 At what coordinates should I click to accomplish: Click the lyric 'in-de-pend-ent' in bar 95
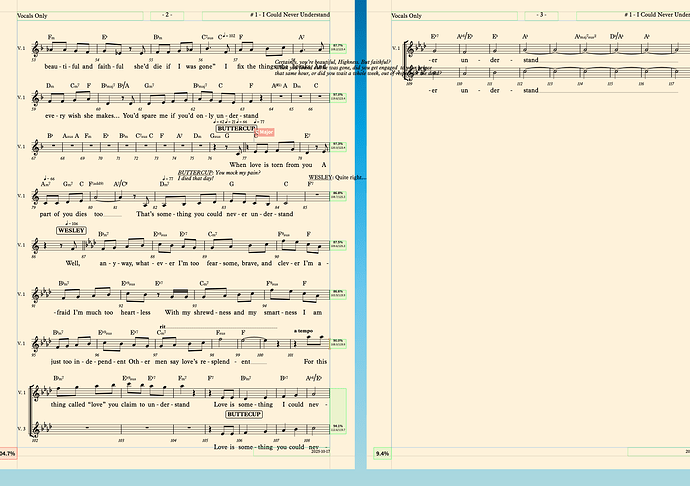[x=99, y=362]
